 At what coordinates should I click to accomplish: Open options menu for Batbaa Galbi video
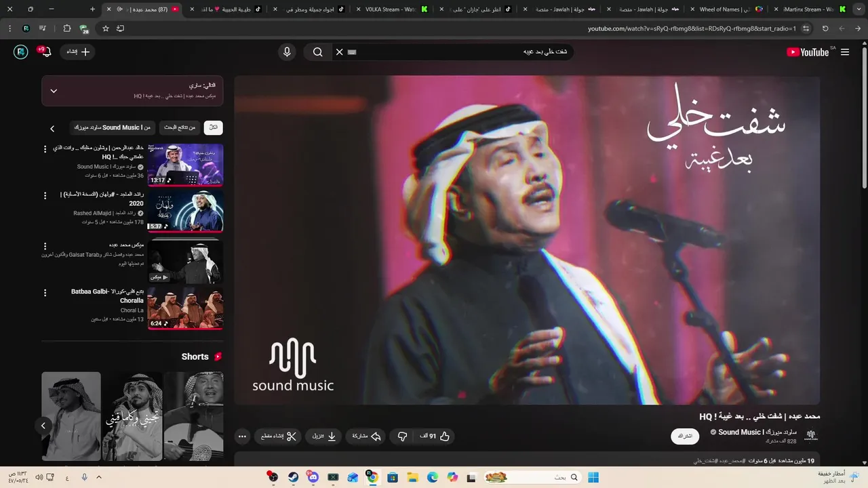click(x=45, y=293)
